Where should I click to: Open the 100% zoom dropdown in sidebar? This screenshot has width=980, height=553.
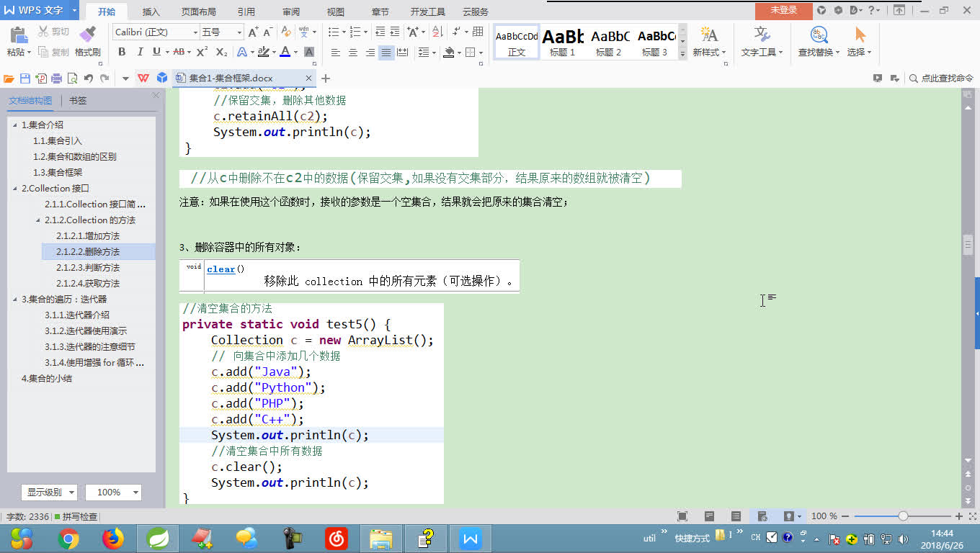113,493
